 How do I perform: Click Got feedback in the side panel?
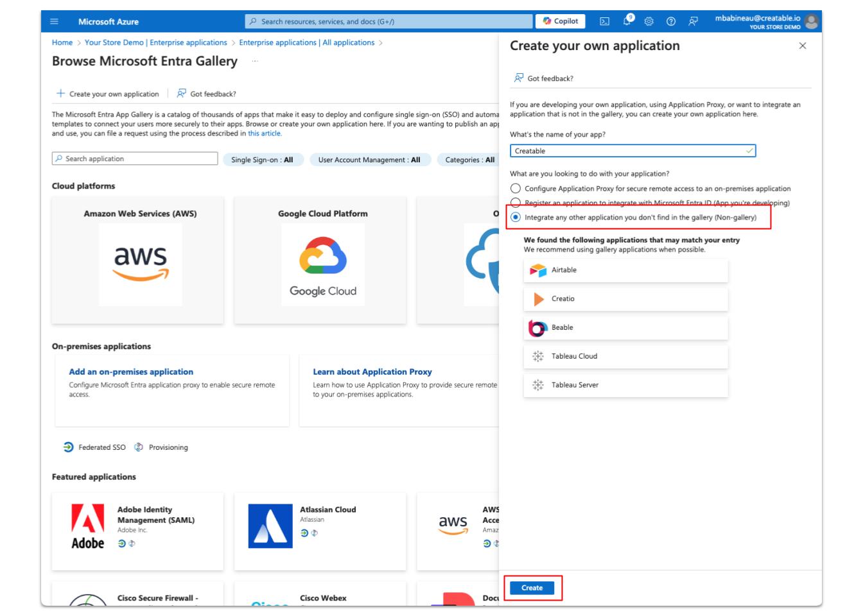click(543, 78)
